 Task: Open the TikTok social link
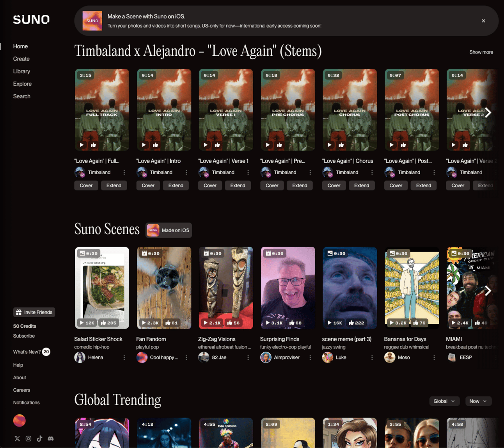[x=39, y=439]
